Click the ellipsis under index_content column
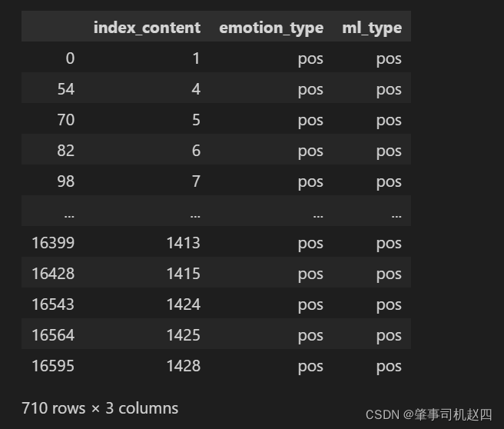 pyautogui.click(x=194, y=213)
